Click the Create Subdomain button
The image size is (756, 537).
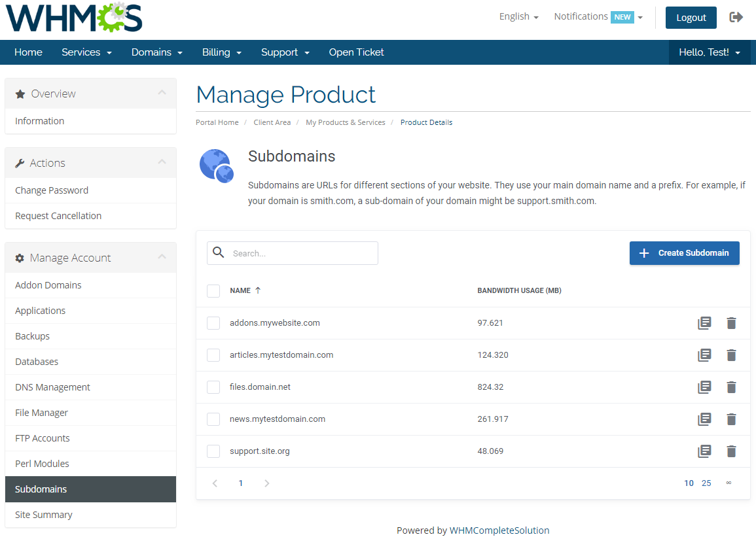[684, 253]
